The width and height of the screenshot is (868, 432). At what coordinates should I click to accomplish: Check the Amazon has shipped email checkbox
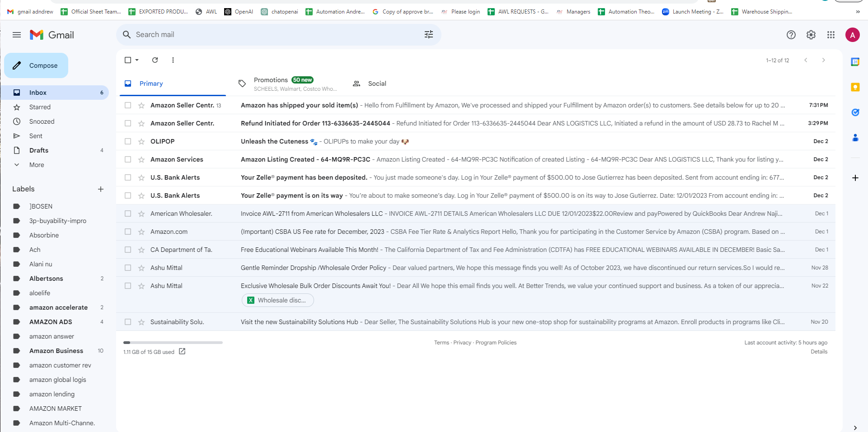pos(128,105)
